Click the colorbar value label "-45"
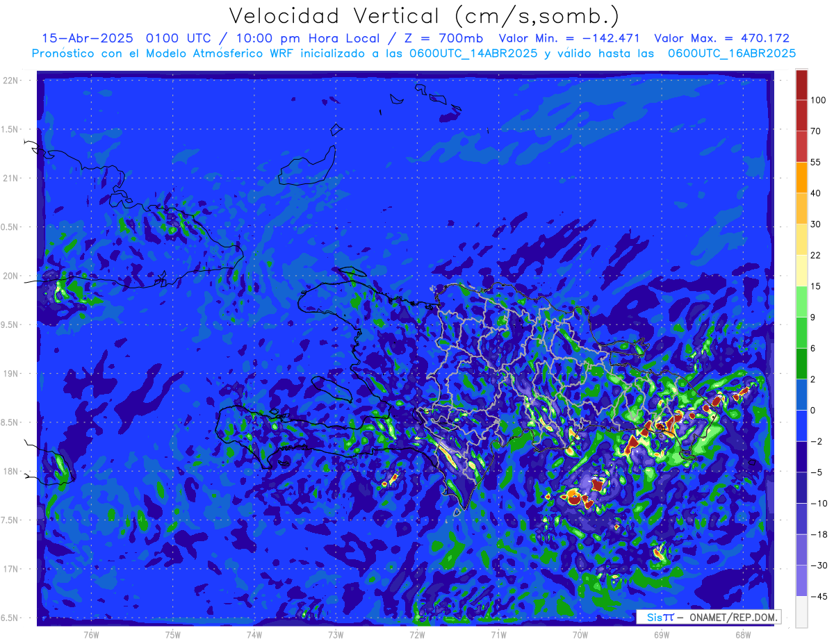Image resolution: width=834 pixels, height=644 pixels. (817, 596)
